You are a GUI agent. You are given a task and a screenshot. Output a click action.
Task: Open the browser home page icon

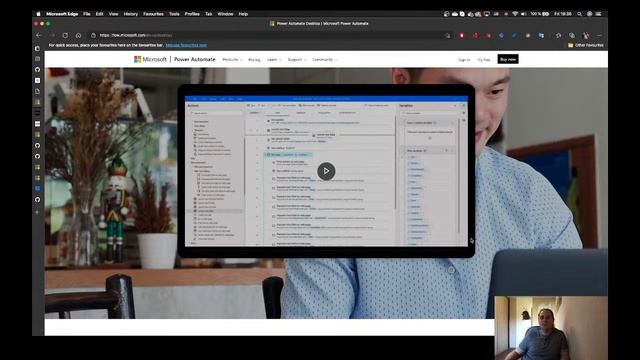click(78, 36)
